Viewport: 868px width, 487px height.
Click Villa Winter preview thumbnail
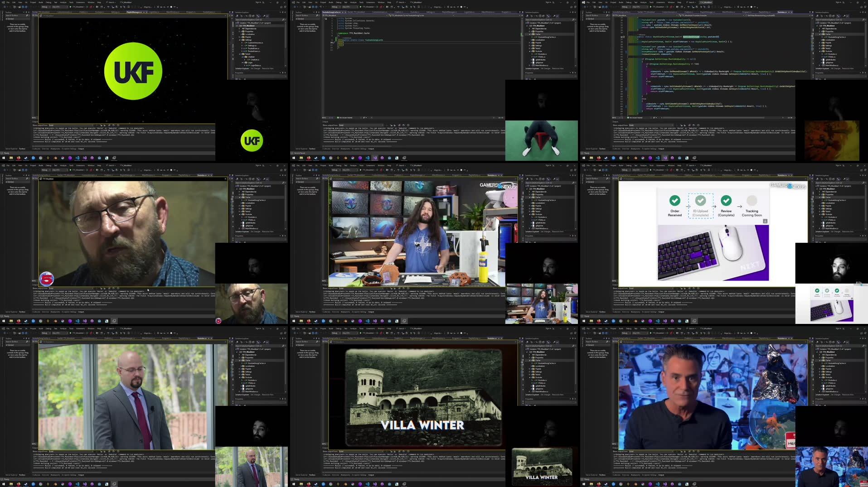[x=542, y=467]
